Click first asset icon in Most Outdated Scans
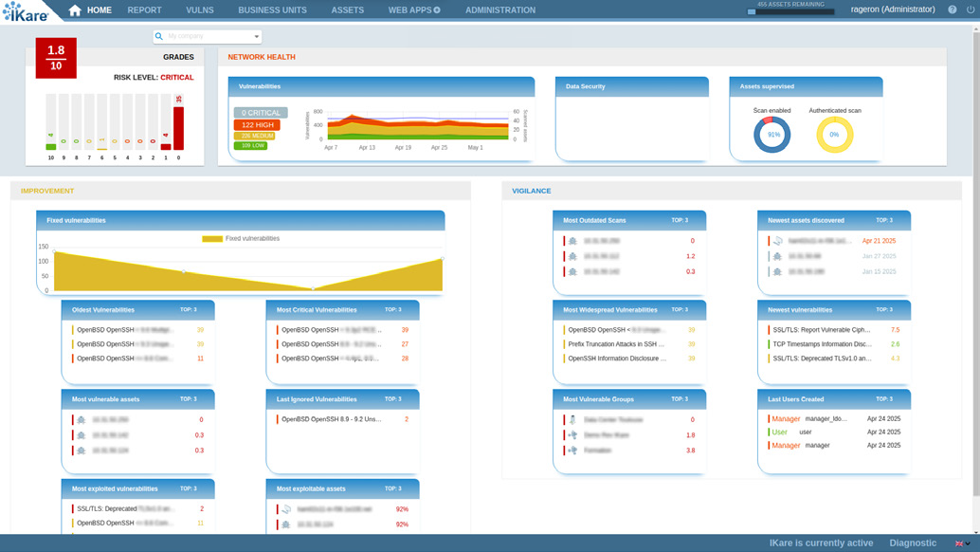Screen dimensions: 980x552 (x=572, y=241)
